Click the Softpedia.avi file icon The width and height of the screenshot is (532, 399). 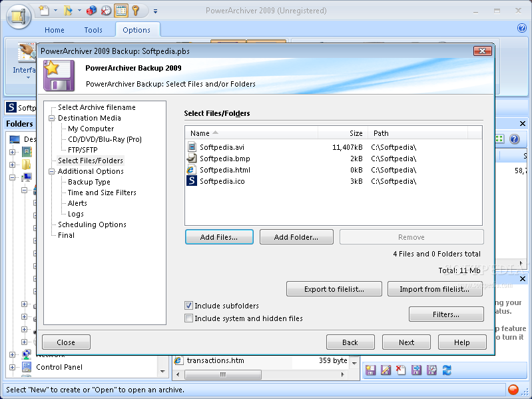point(192,147)
